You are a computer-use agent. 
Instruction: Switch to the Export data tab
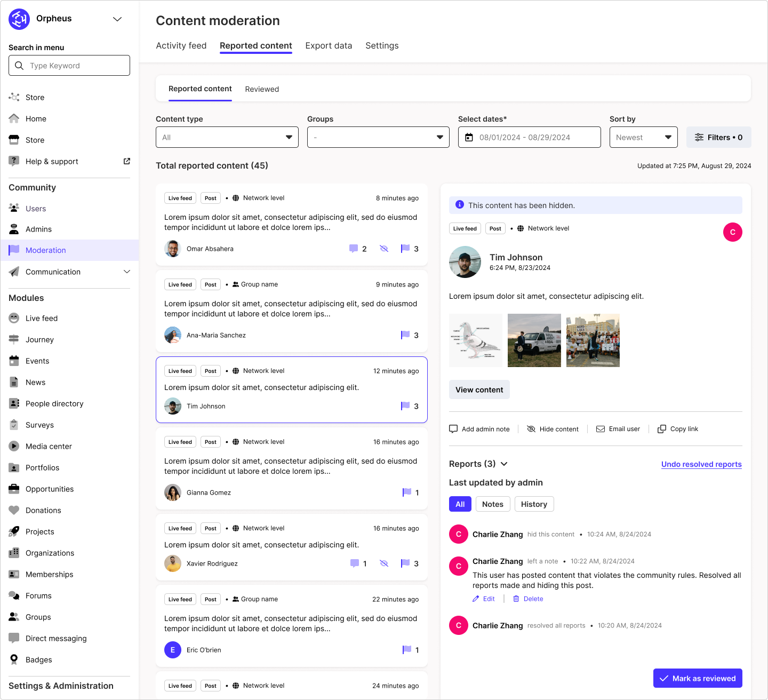click(329, 46)
